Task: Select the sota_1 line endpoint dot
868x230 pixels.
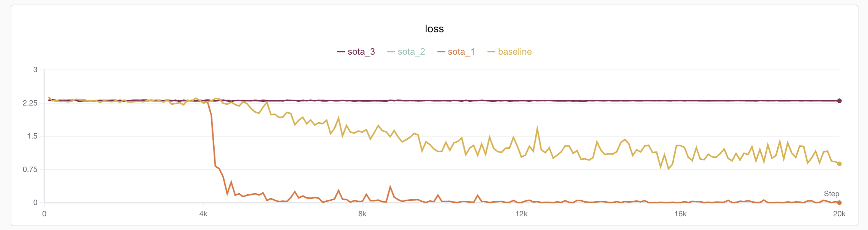Action: tap(839, 203)
